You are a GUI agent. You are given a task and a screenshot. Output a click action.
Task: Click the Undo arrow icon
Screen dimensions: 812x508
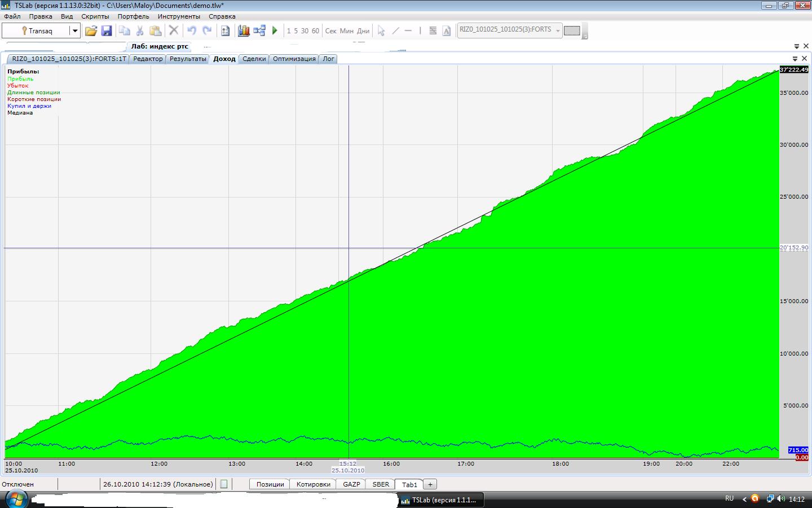pos(192,30)
